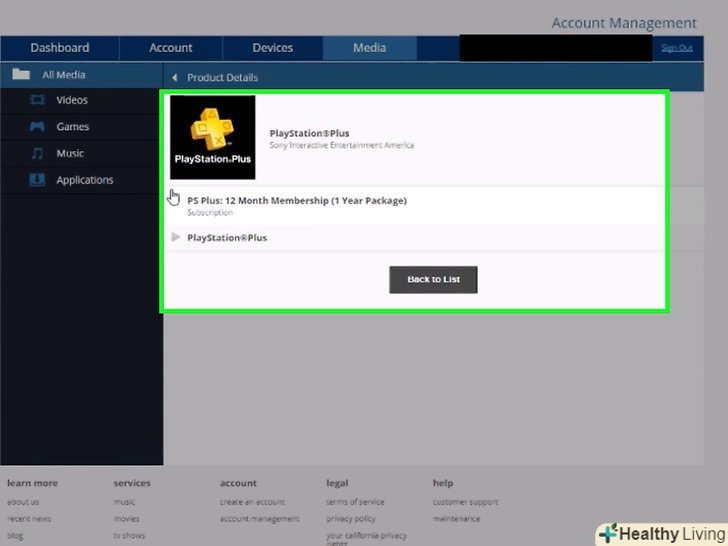Click the Videos film icon
728x546 pixels.
[37, 100]
